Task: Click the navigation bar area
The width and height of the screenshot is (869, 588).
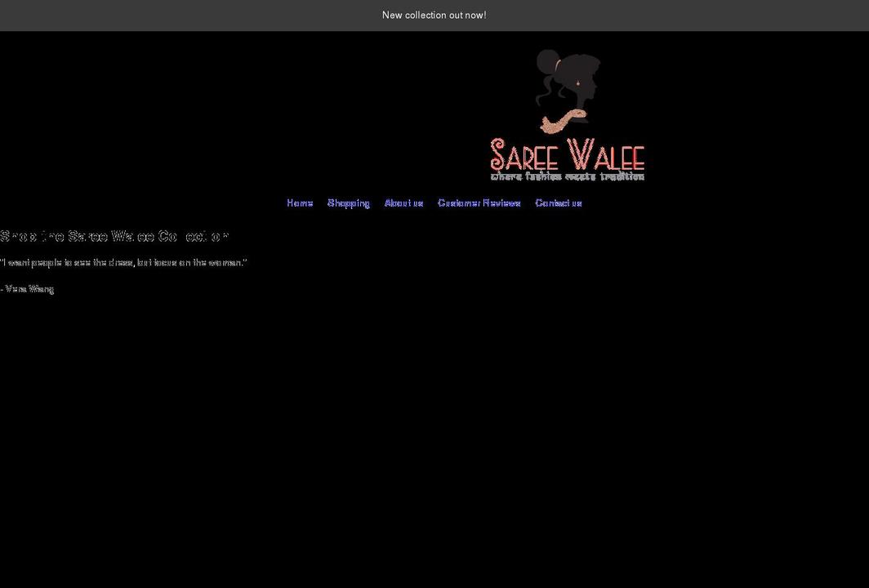Action: (434, 203)
